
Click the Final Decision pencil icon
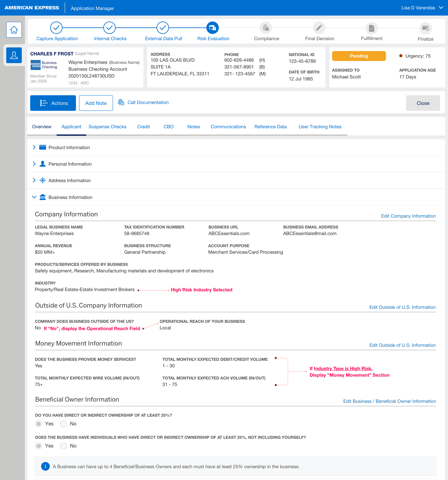tap(319, 28)
